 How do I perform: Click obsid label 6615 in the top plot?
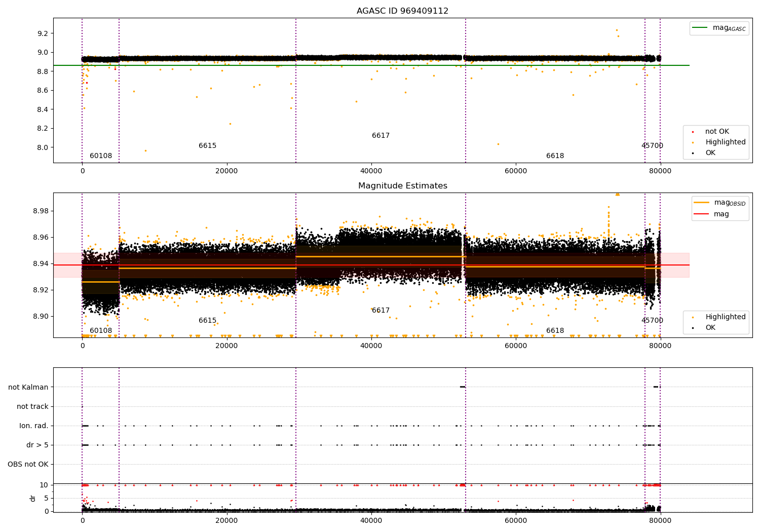click(x=207, y=146)
